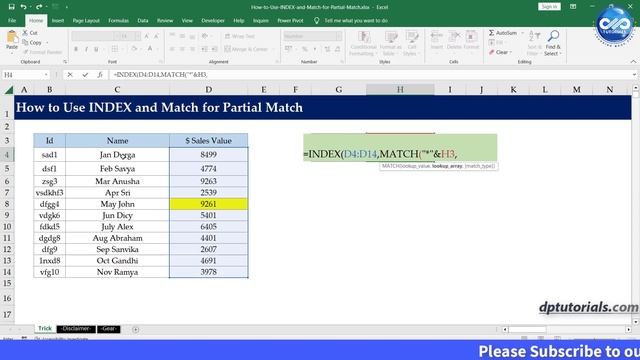The width and height of the screenshot is (640, 360).
Task: Toggle Bold formatting button
Action: point(76,49)
